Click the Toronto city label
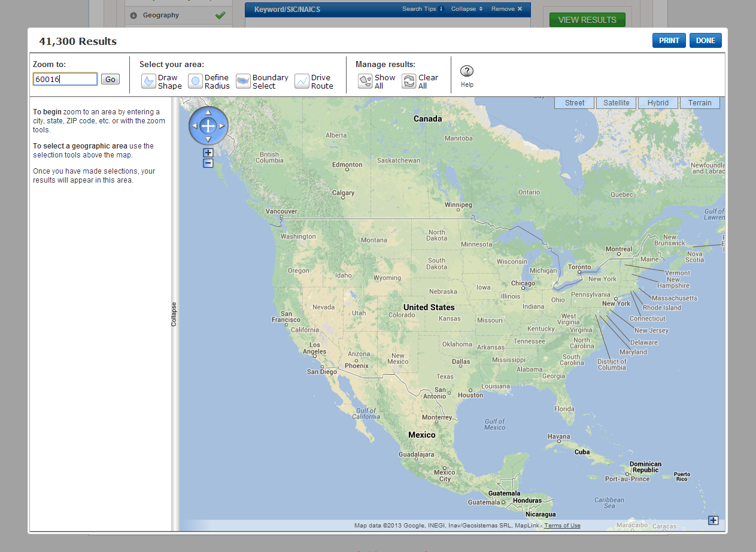This screenshot has width=756, height=552. 579,267
